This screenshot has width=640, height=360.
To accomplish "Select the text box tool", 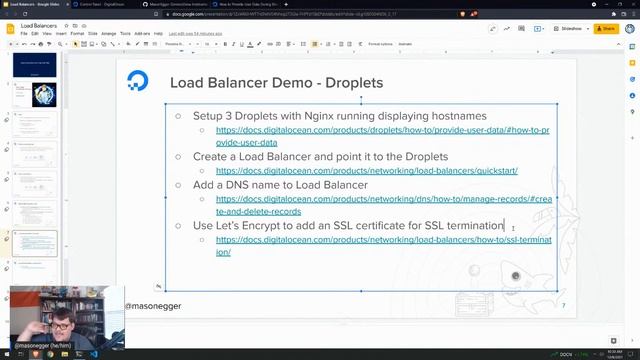I will (84, 44).
